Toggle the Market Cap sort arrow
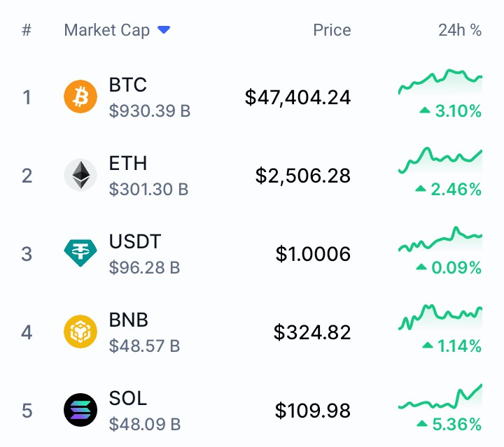This screenshot has height=447, width=504. (164, 30)
